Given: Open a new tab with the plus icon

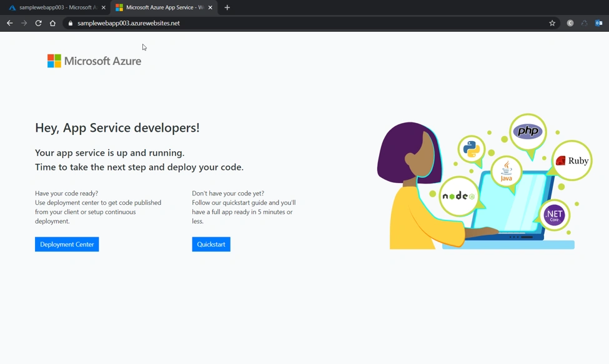Looking at the screenshot, I should pyautogui.click(x=227, y=7).
